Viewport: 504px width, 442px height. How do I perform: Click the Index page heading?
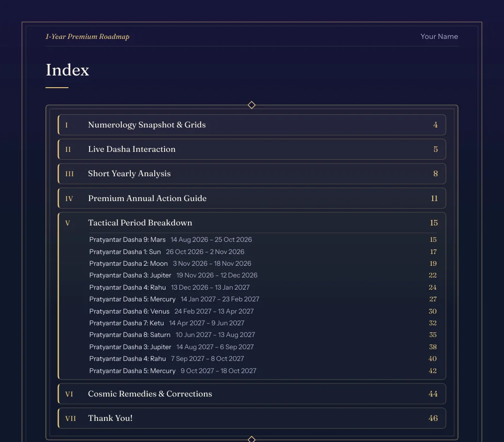pos(67,70)
